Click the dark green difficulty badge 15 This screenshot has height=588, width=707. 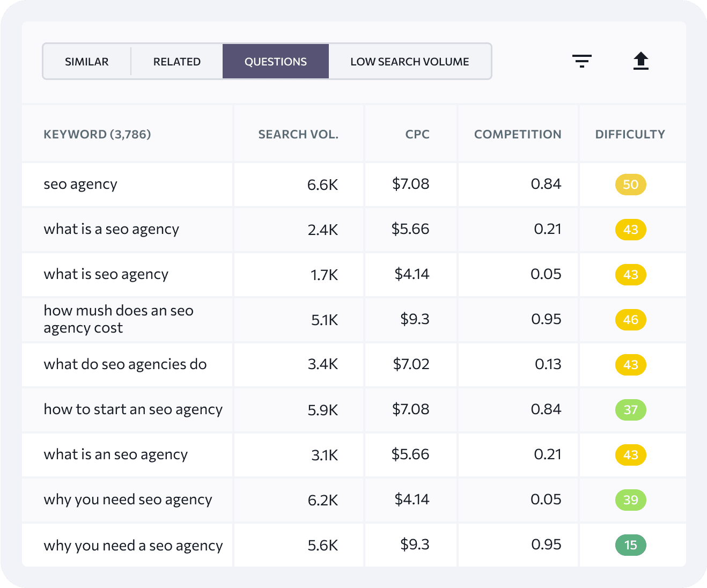coord(630,545)
